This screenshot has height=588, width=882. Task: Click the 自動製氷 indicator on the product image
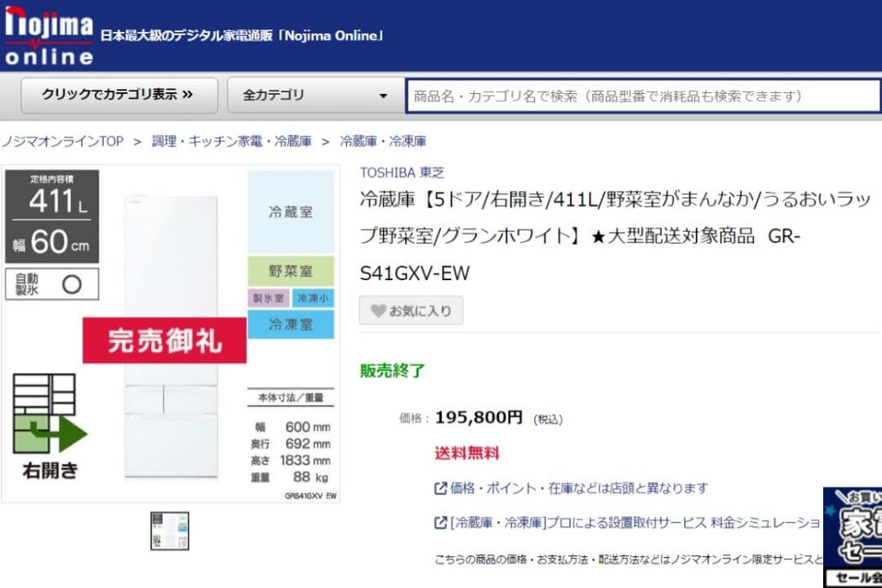point(51,283)
